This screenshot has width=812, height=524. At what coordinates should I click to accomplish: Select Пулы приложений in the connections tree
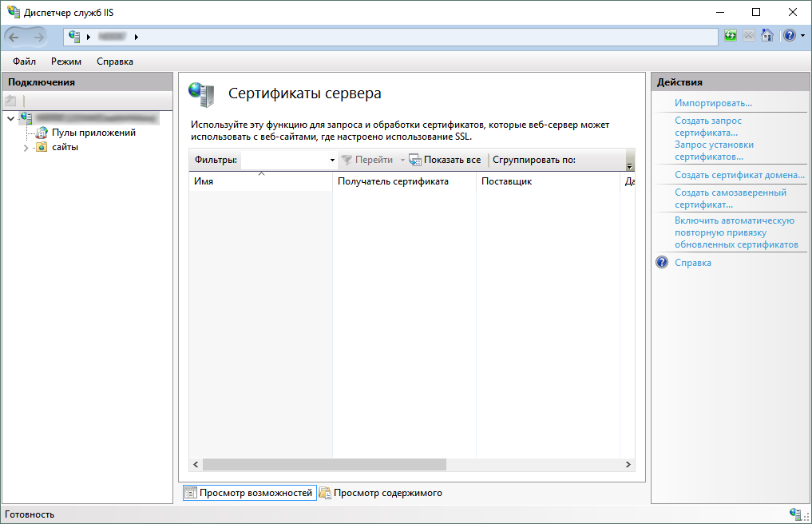coord(93,133)
